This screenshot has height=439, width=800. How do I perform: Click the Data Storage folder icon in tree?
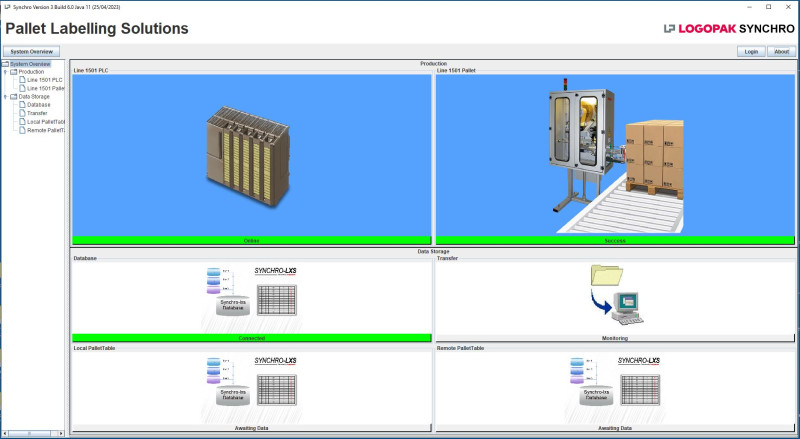[13, 97]
